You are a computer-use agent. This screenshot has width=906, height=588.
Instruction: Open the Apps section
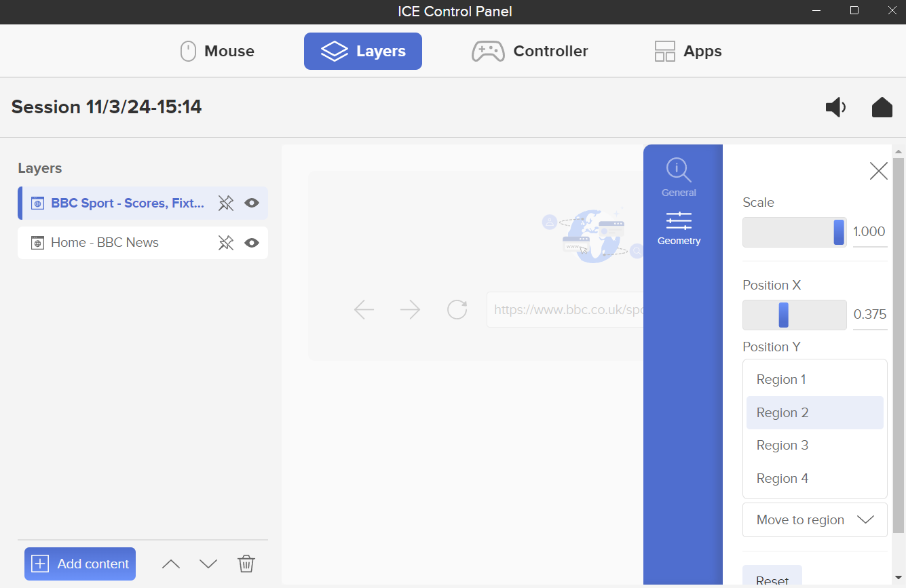[687, 51]
